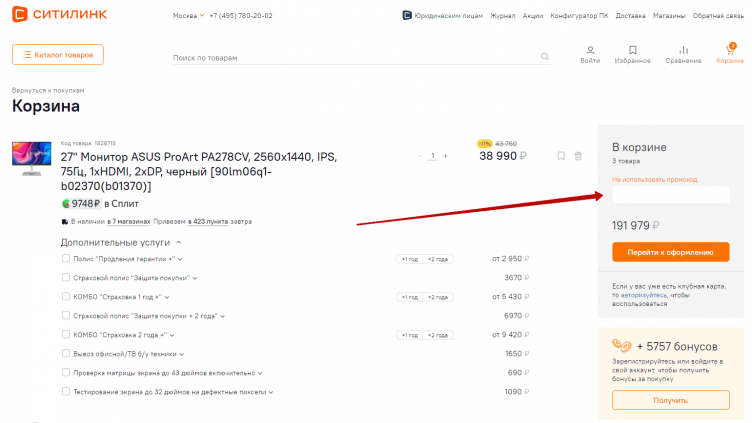The width and height of the screenshot is (752, 423).
Task: Click the promo code input field
Action: coord(670,195)
